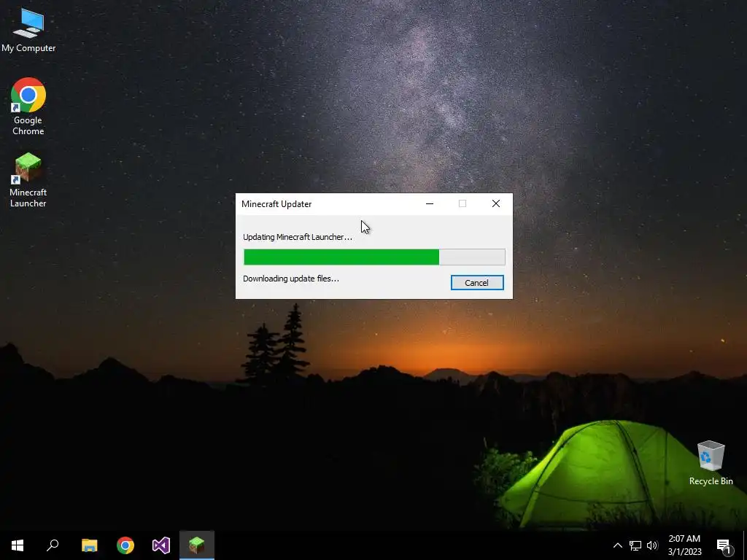Viewport: 747px width, 560px height.
Task: Click the green update progress bar
Action: coord(374,257)
